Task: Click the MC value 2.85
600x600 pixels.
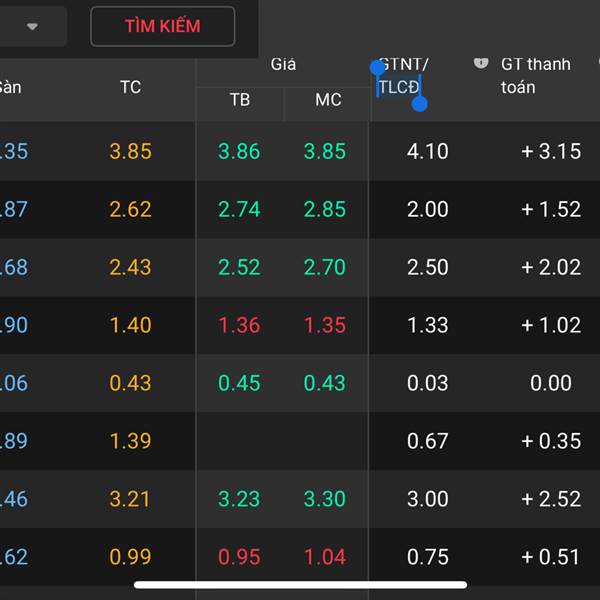Action: pyautogui.click(x=325, y=209)
